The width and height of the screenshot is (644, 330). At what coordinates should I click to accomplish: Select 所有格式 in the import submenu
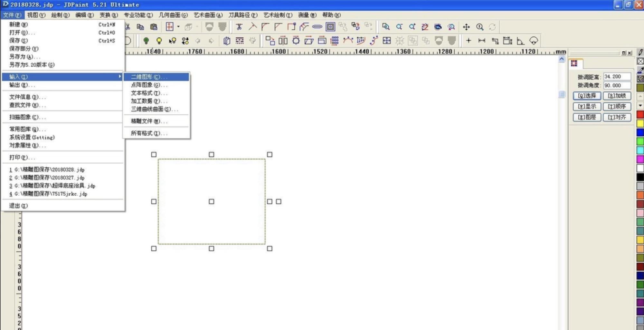pos(149,133)
